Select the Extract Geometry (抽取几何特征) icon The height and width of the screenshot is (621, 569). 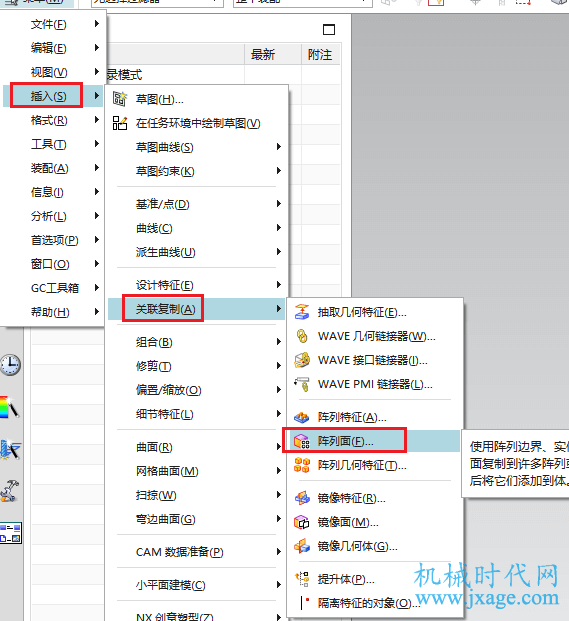[302, 312]
